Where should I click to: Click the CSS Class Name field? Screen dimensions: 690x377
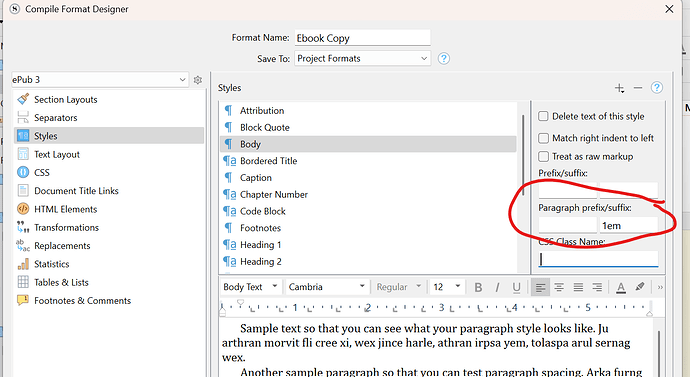598,259
